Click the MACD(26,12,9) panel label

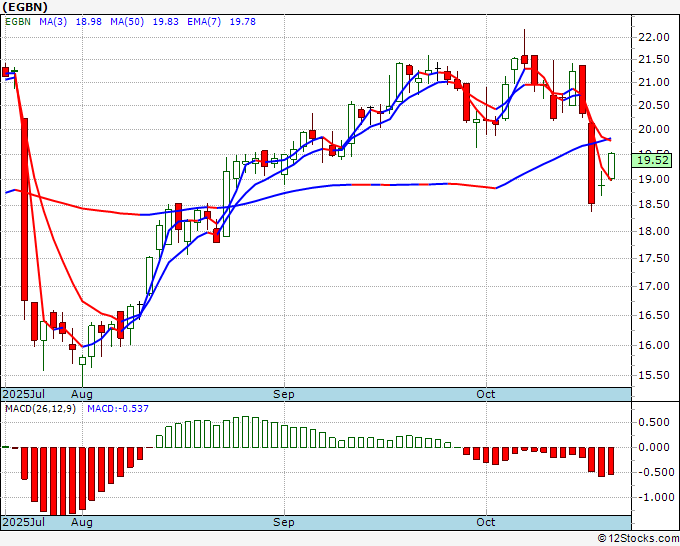coord(40,409)
